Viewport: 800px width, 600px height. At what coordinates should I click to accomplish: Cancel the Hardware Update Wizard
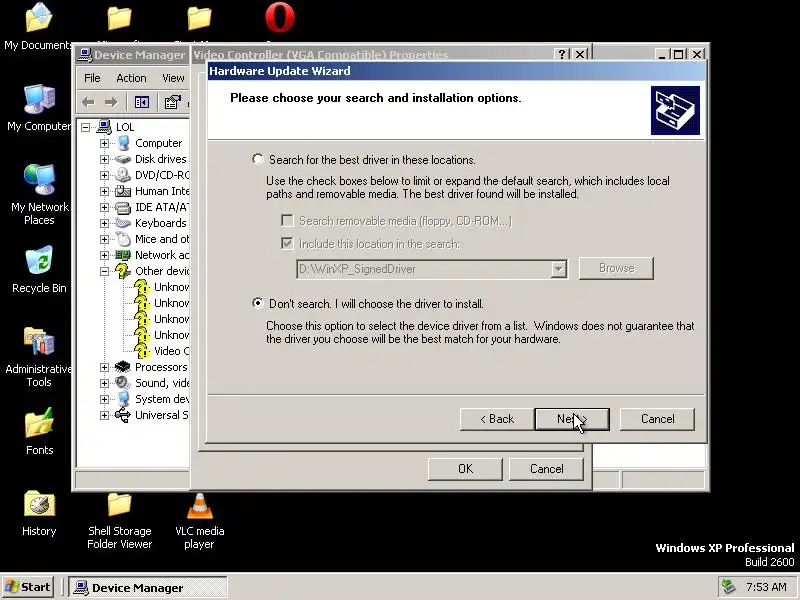[x=657, y=419]
